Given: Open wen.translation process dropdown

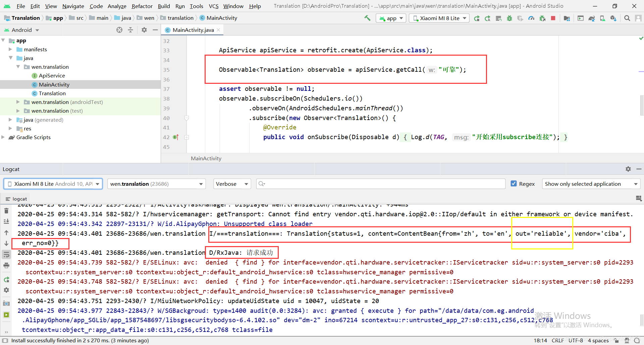Looking at the screenshot, I should click(157, 184).
